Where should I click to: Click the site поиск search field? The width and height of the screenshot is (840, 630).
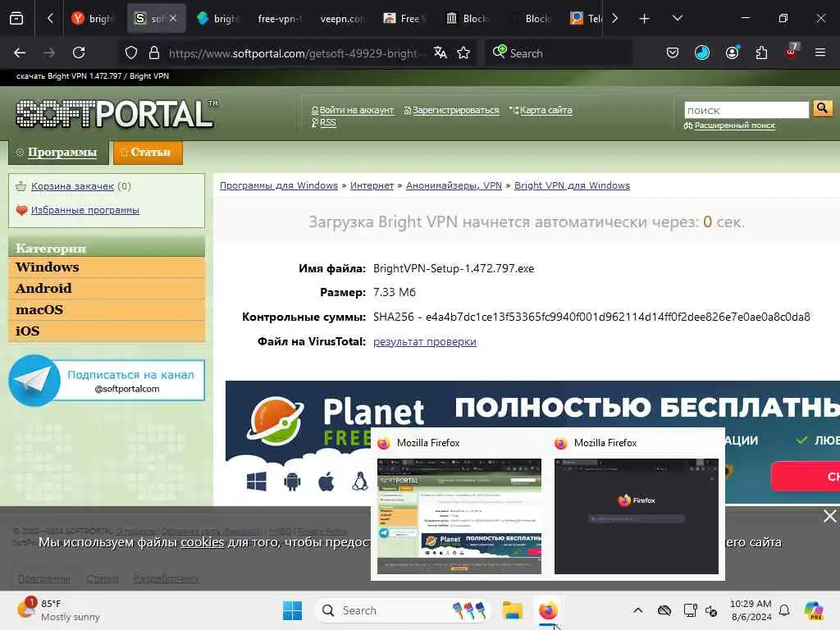(746, 110)
